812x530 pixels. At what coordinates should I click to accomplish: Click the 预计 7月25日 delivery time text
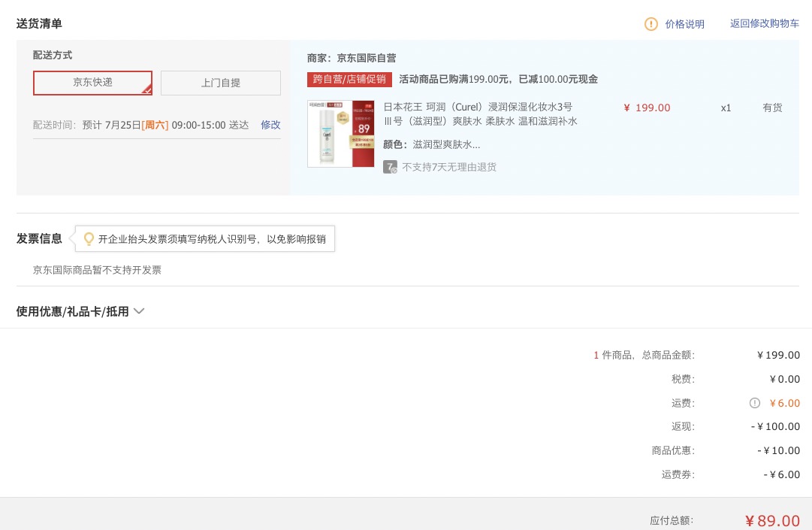pos(165,125)
